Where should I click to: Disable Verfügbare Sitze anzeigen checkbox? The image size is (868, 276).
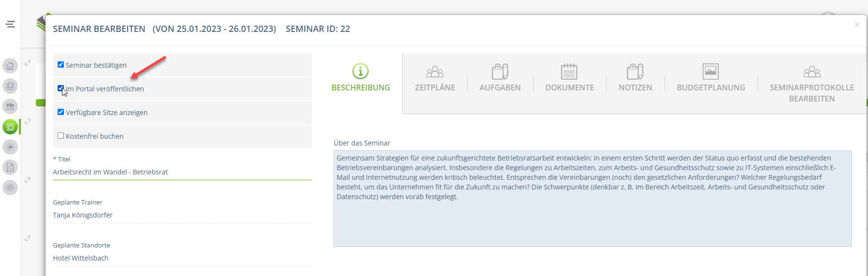(x=61, y=112)
